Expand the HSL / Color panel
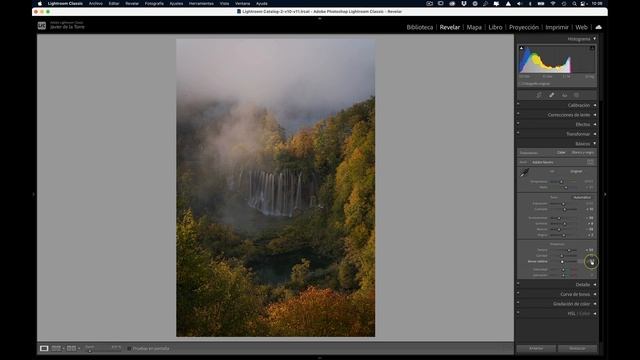This screenshot has width=640, height=360. 595,313
